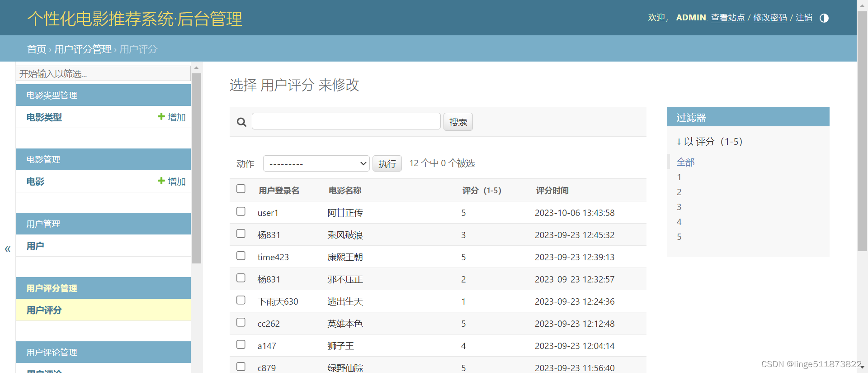This screenshot has height=373, width=868.
Task: Tick the select-all checkbox in the table header
Action: pyautogui.click(x=241, y=189)
